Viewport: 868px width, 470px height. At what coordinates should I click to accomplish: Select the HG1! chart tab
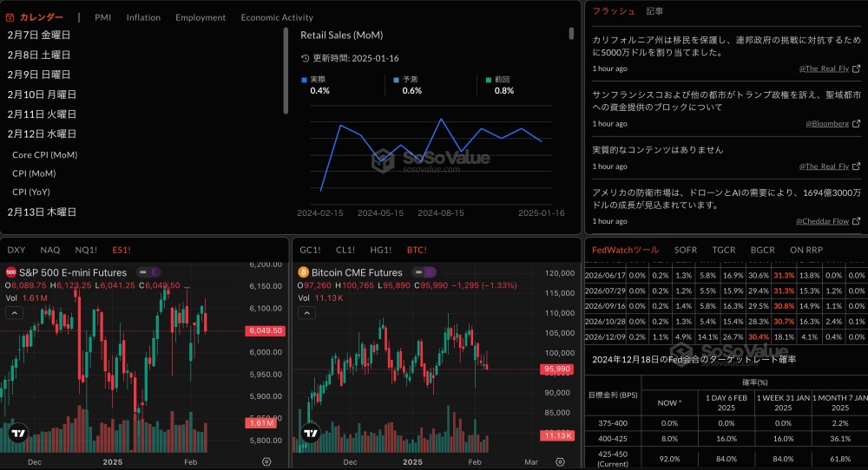coord(381,250)
